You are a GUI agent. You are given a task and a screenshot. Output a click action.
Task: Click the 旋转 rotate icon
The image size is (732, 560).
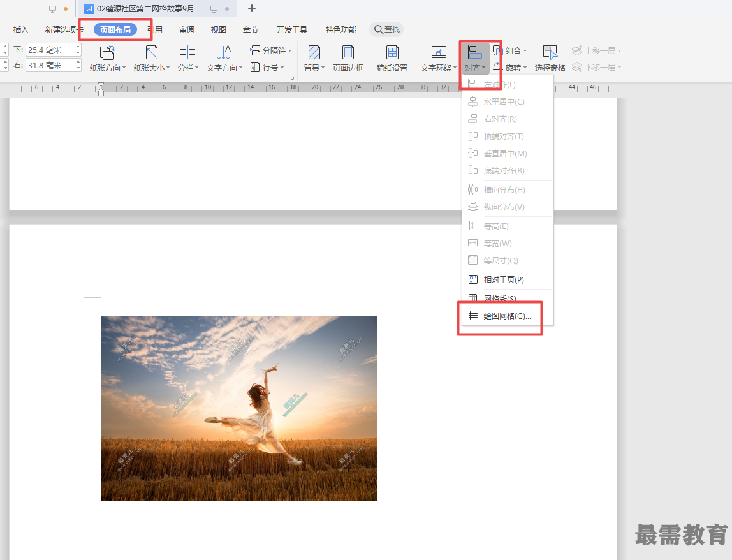pos(497,67)
